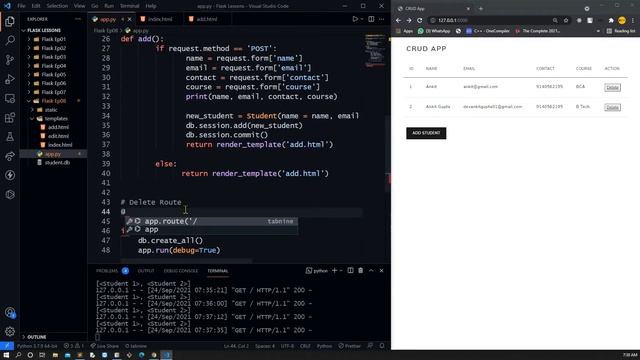Open the Manage gear icon

tap(10, 331)
